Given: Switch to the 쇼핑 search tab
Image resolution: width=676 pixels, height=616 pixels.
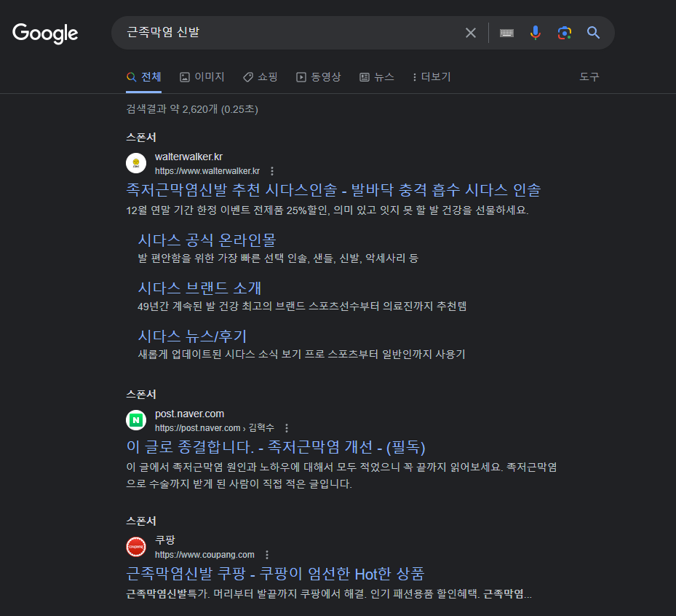Looking at the screenshot, I should tap(260, 76).
